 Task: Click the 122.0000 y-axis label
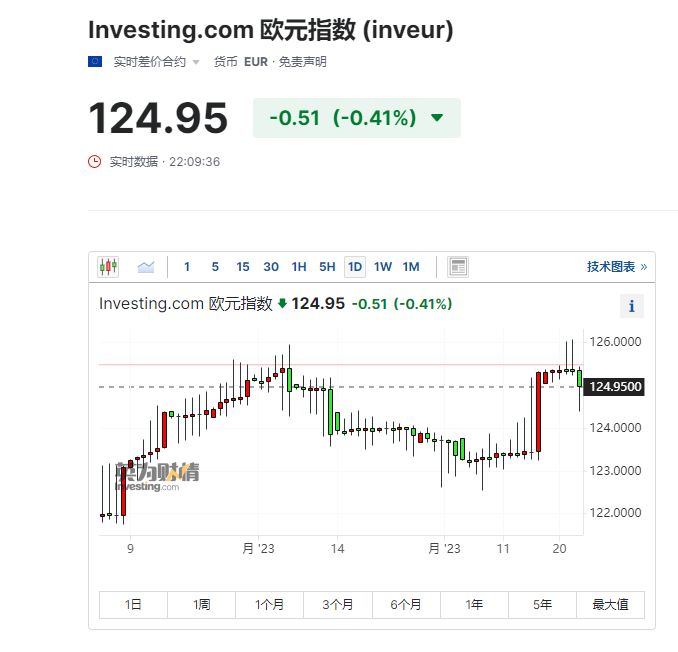[615, 513]
